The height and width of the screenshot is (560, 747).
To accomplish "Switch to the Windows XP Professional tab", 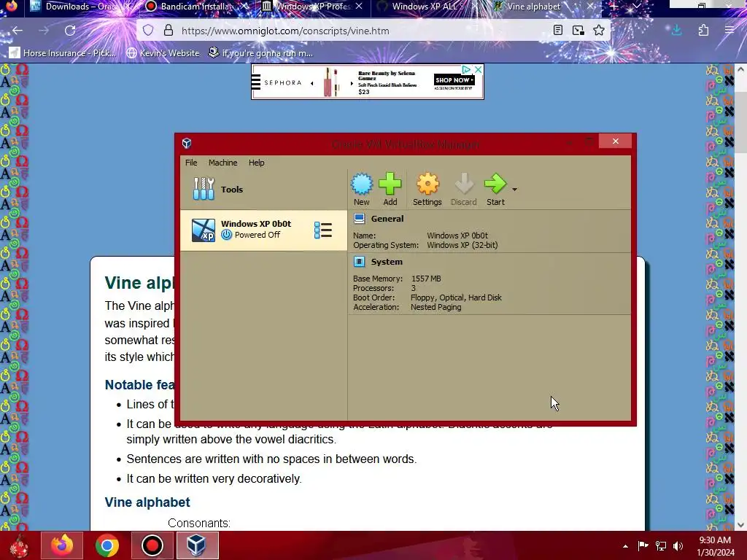I will 312,7.
